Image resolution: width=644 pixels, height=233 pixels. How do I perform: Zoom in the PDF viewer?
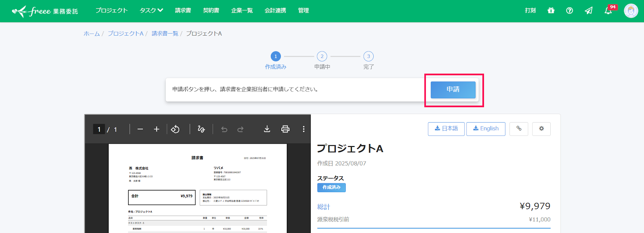pyautogui.click(x=157, y=129)
